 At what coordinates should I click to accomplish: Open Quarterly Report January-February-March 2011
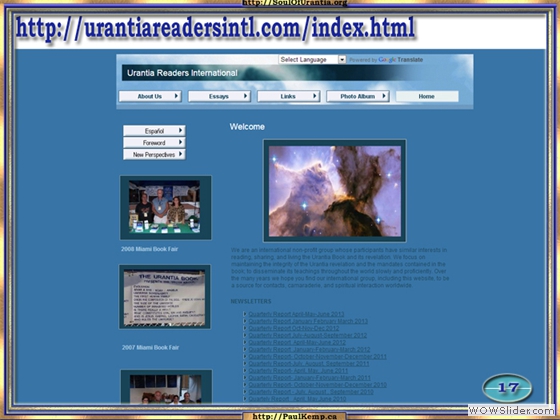[x=310, y=378]
